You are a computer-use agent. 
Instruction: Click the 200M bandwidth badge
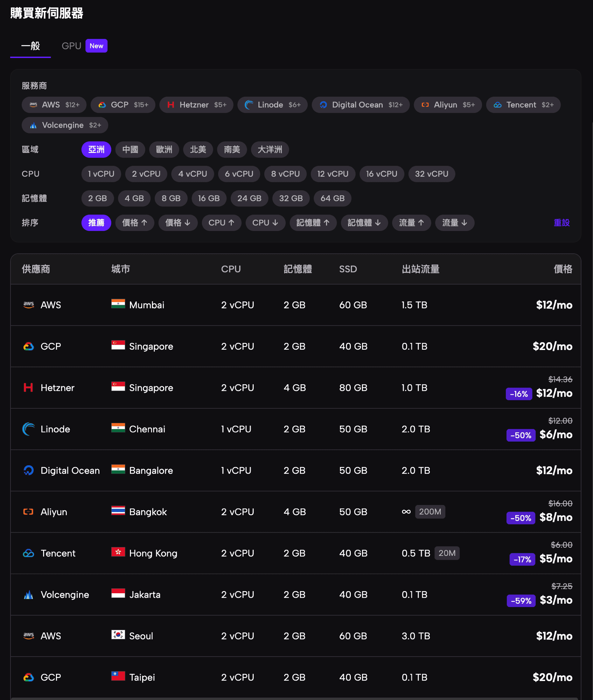tap(430, 512)
